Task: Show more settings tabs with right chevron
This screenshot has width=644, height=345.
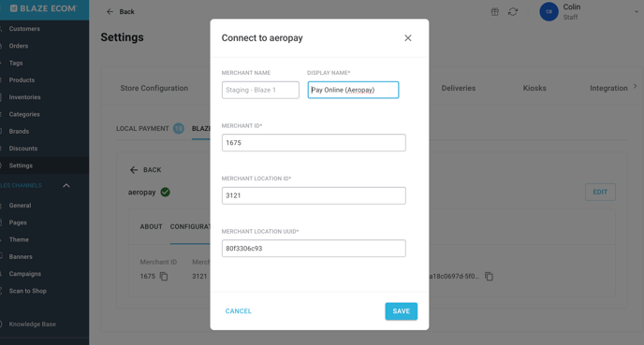Action: tap(636, 87)
